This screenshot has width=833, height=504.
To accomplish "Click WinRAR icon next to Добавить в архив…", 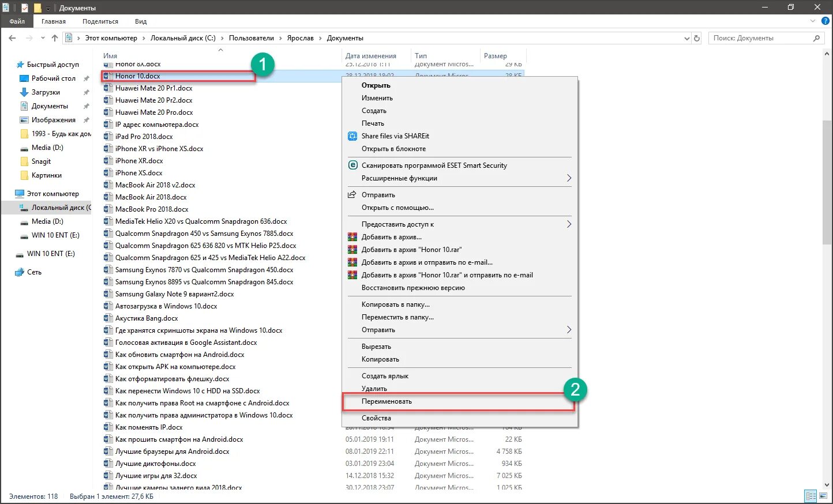I will (352, 237).
